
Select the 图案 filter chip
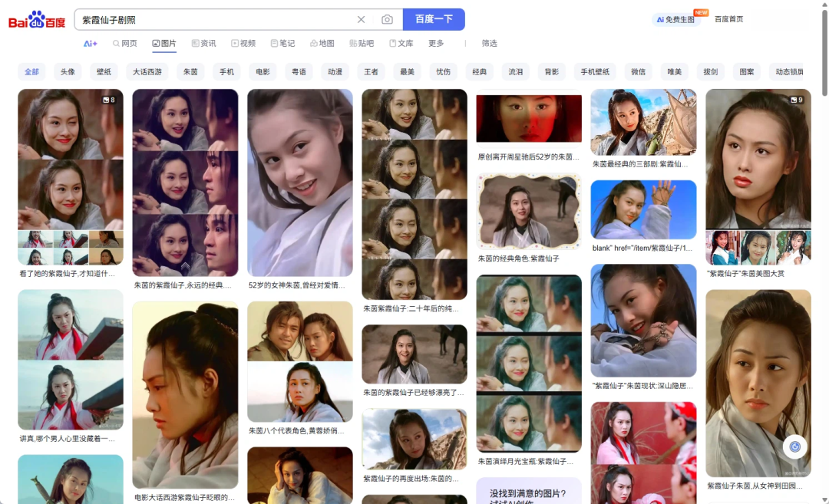point(747,72)
